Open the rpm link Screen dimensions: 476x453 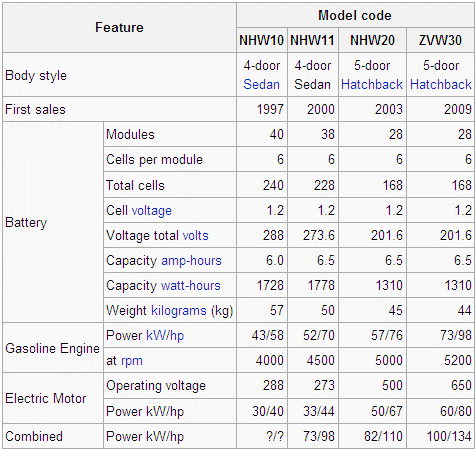click(x=132, y=361)
